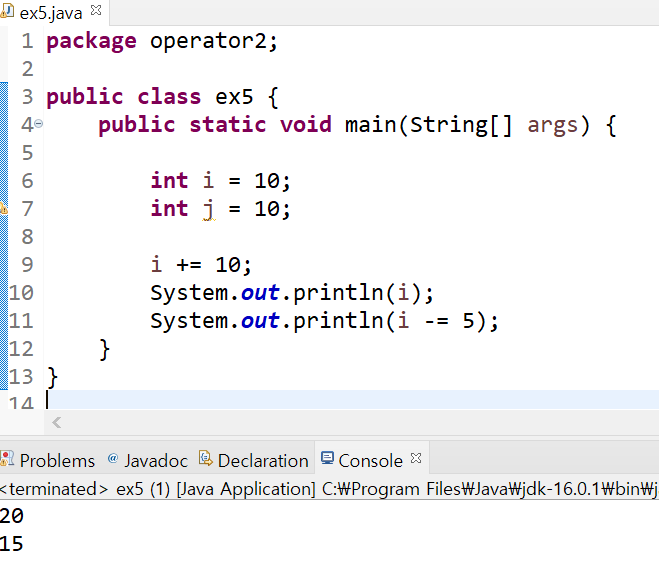The image size is (659, 587).
Task: Click console output '15'
Action: pos(12,544)
